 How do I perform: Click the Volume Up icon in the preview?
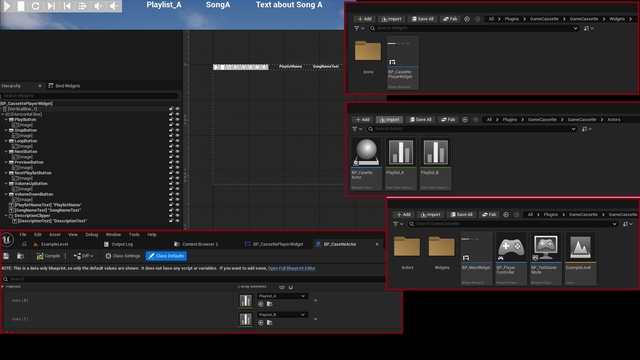click(98, 6)
